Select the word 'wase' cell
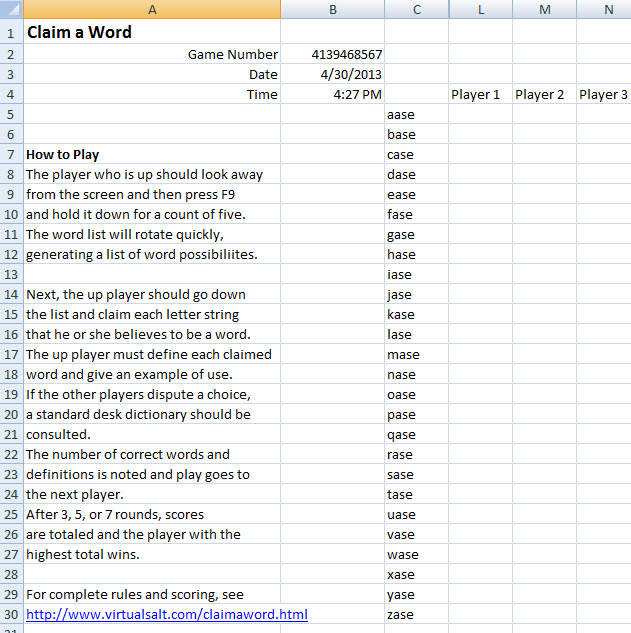The image size is (631, 633). click(417, 554)
